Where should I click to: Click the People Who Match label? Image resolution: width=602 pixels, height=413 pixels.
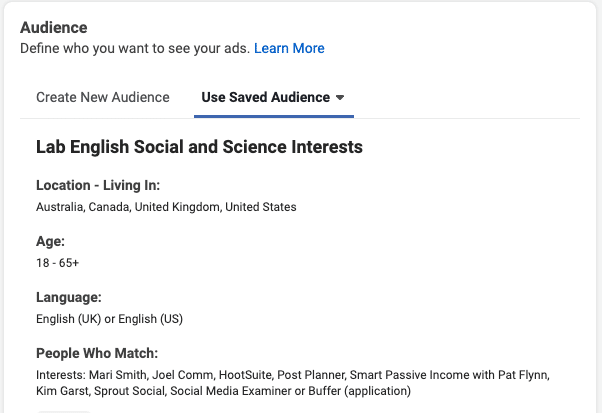[97, 354]
